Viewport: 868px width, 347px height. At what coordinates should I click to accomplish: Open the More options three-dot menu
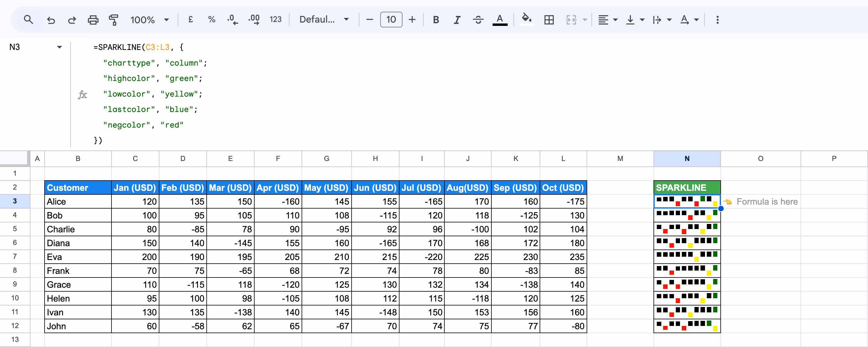(717, 20)
